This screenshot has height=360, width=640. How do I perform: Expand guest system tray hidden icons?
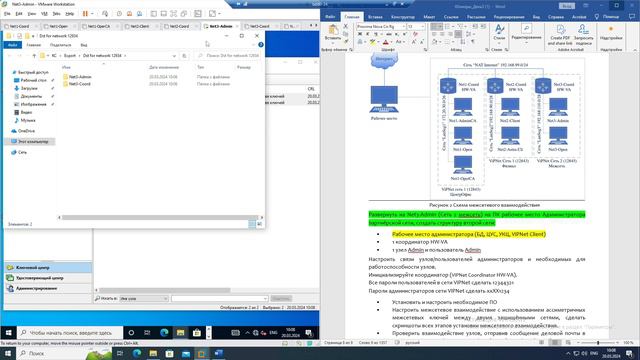[247, 333]
